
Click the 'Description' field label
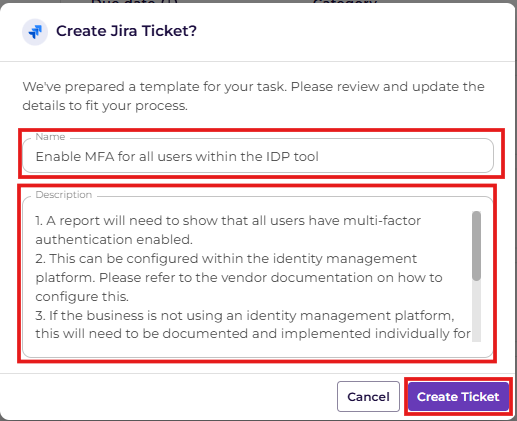[x=64, y=195]
